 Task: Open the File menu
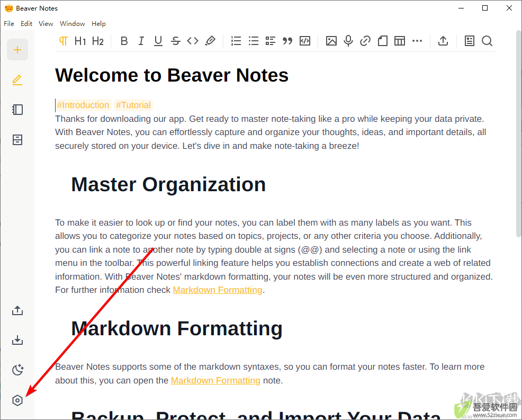pyautogui.click(x=9, y=24)
